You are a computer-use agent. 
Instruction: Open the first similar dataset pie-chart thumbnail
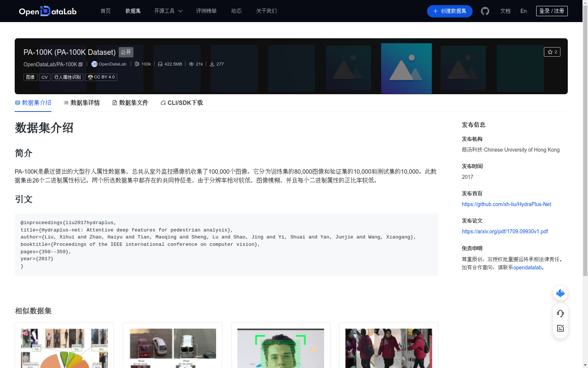click(x=64, y=348)
